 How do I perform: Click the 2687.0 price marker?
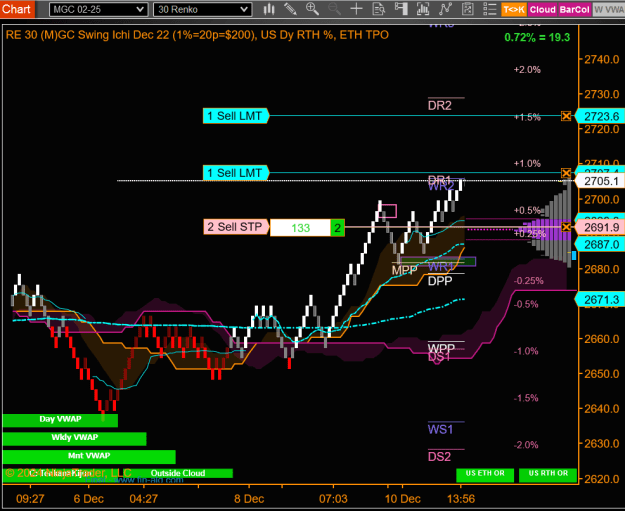601,244
